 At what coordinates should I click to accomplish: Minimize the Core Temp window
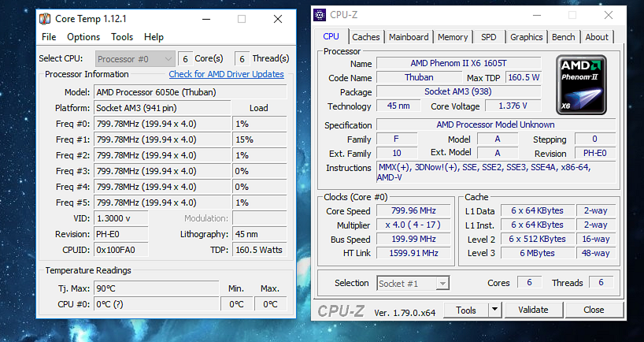point(206,19)
